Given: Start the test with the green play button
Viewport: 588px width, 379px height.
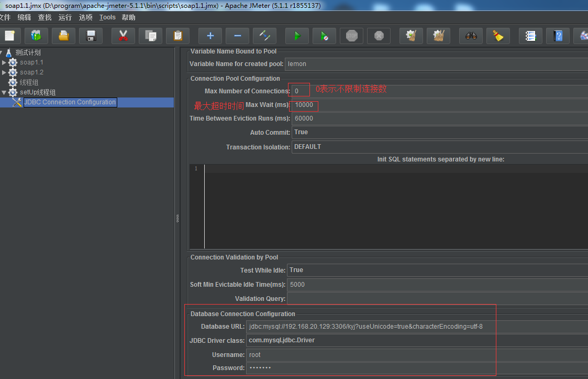Looking at the screenshot, I should click(297, 36).
